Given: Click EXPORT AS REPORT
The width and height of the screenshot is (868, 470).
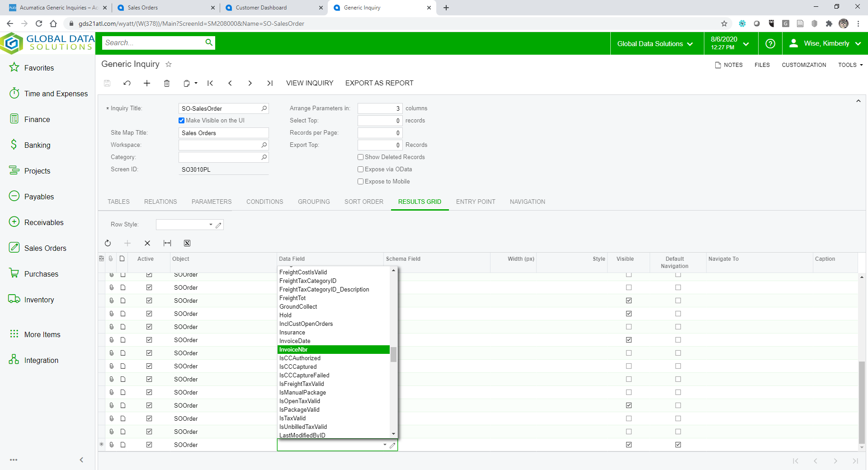Looking at the screenshot, I should click(379, 83).
